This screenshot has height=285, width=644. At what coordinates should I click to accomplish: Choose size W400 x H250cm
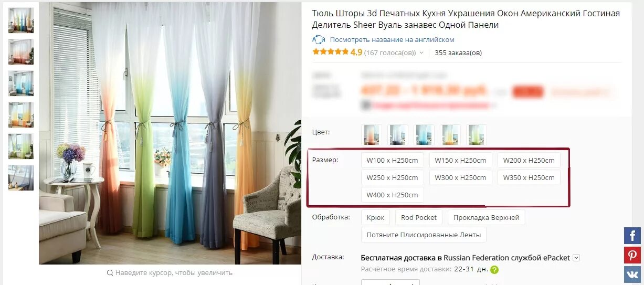tap(393, 195)
